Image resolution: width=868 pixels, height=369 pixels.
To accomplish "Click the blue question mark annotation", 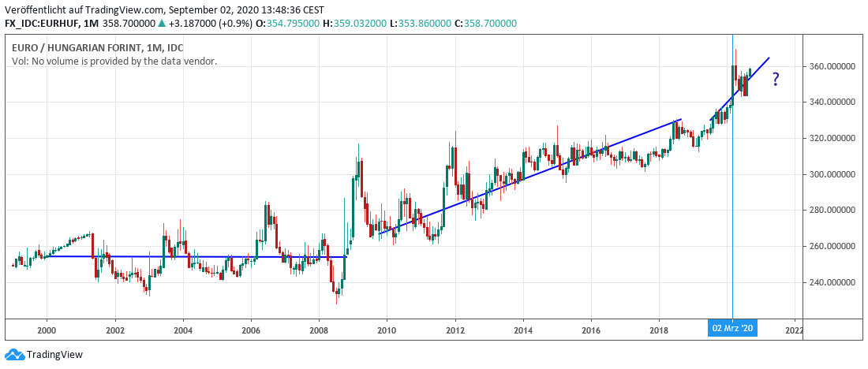I will click(776, 80).
